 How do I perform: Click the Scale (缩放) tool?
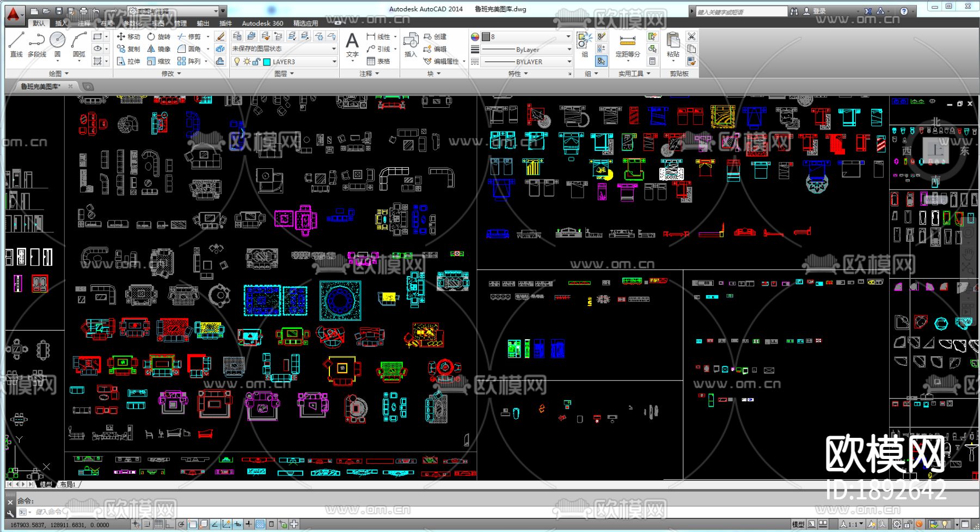(x=158, y=62)
